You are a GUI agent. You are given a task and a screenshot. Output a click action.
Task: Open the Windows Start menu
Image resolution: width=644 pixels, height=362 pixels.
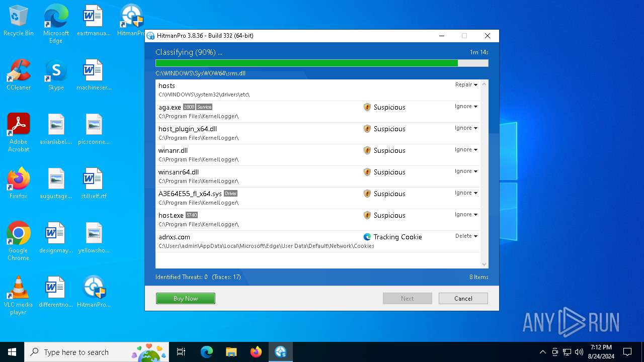pos(12,352)
